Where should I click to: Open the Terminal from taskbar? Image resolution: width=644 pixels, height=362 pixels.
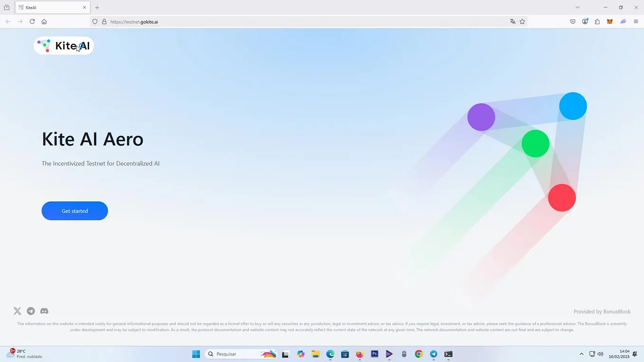click(448, 354)
